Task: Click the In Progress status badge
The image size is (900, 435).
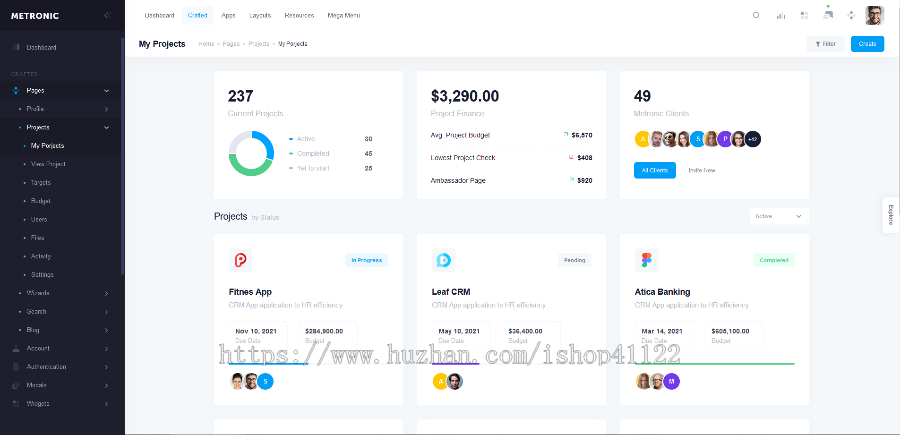Action: (x=367, y=260)
